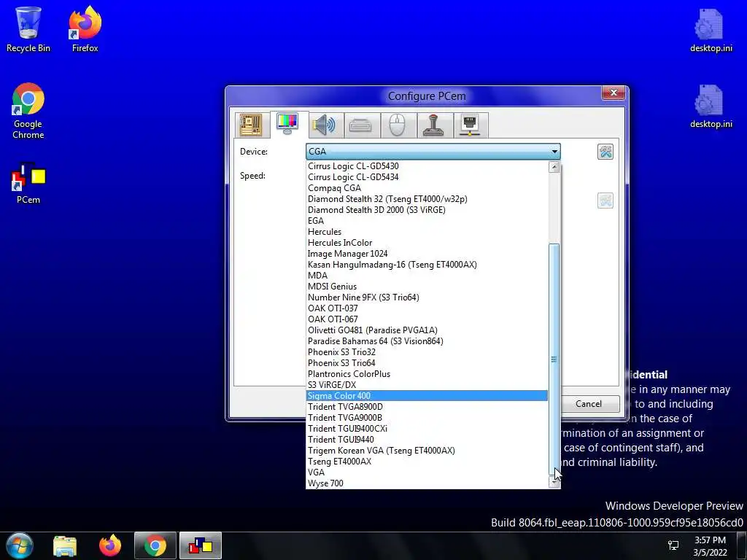Choose Tseng ET4000AX
Screen dimensions: 747x560
pyautogui.click(x=427, y=462)
